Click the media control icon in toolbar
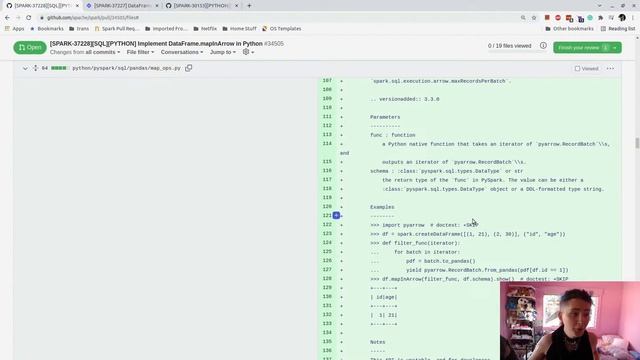Viewport: 640px width, 360px height. point(611,18)
